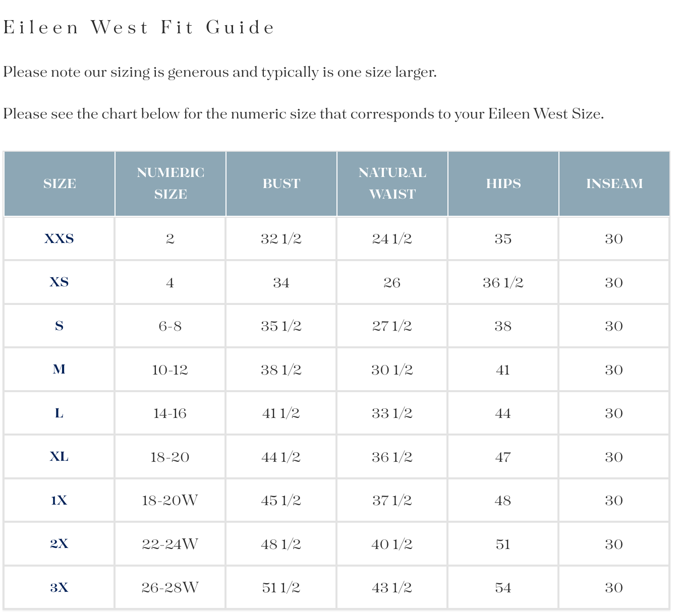Select the 3X size row label
679x616 pixels.
pos(59,587)
